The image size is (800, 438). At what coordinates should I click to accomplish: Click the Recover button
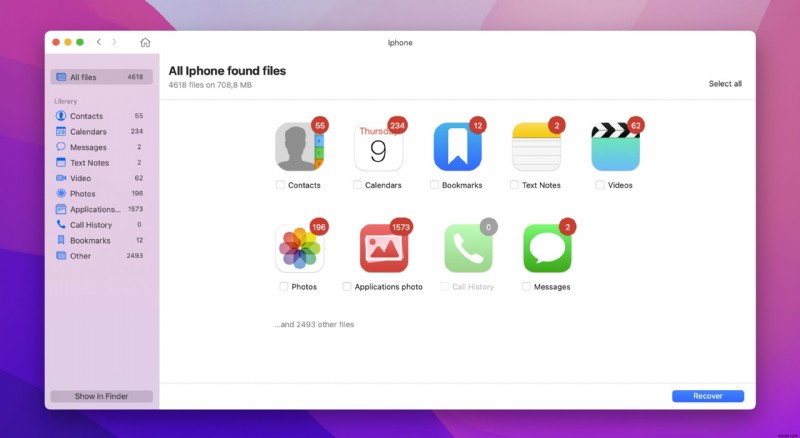(x=708, y=396)
